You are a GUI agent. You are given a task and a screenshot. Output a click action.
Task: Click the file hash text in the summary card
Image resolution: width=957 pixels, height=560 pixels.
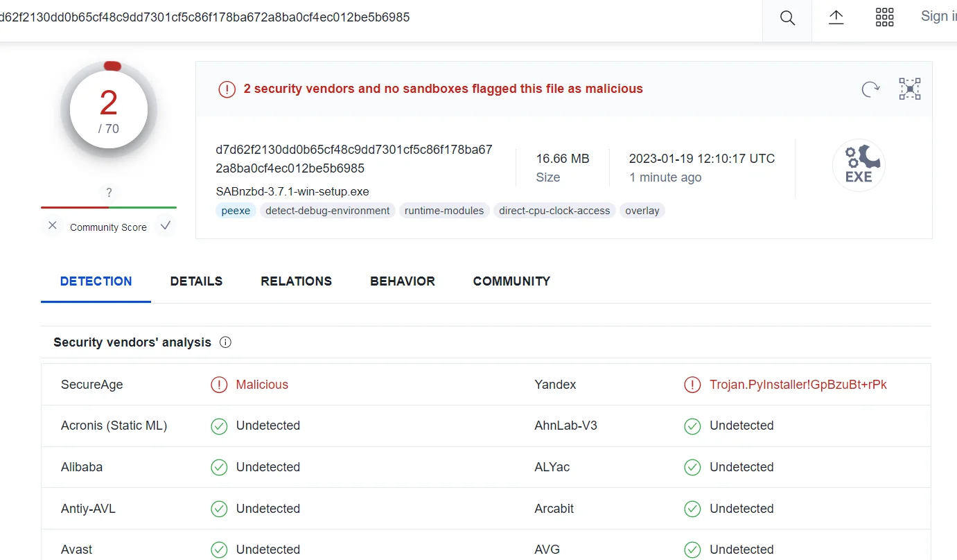[x=354, y=159]
